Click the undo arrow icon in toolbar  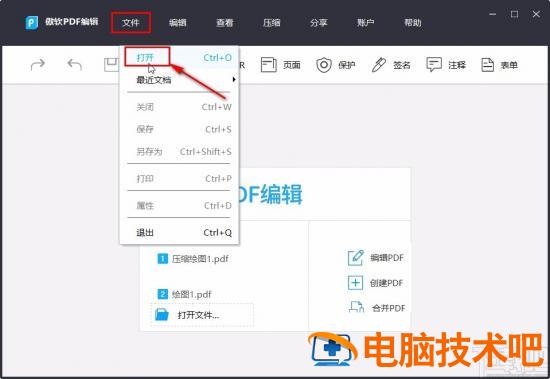(75, 65)
